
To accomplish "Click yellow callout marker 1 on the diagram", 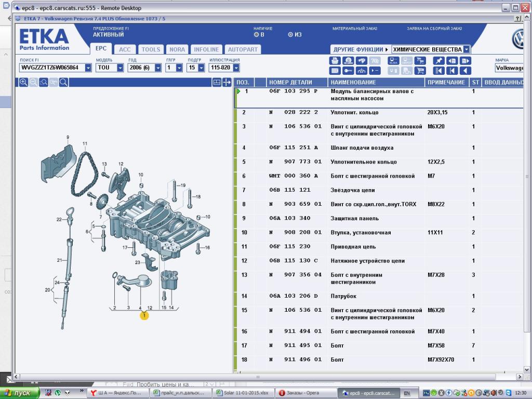I will (144, 316).
